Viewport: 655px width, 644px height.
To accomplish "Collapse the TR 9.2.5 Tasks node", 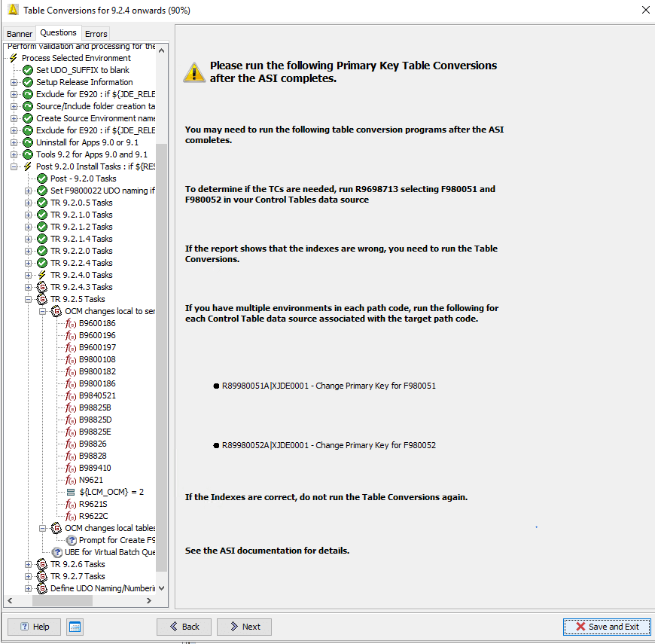I will [28, 299].
